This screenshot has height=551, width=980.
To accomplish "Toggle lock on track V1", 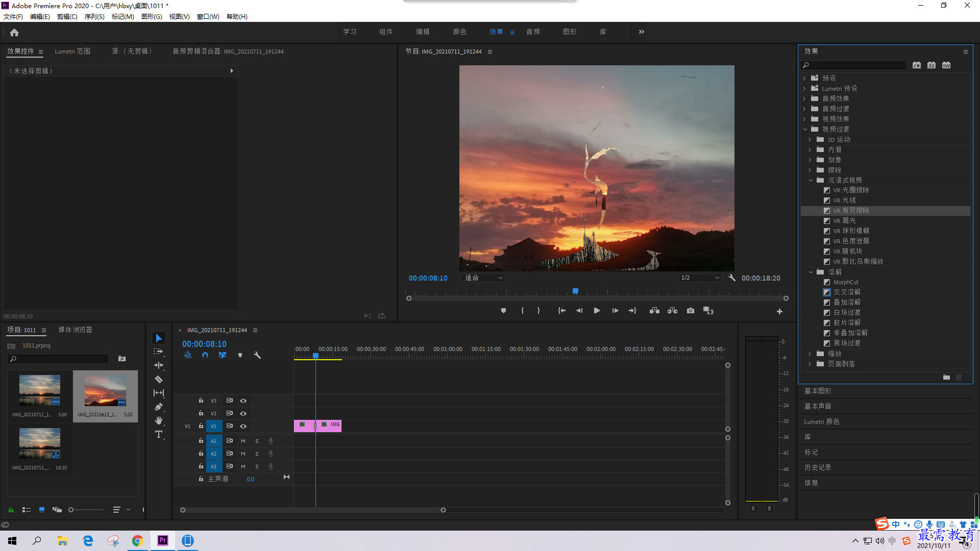I will click(x=201, y=426).
